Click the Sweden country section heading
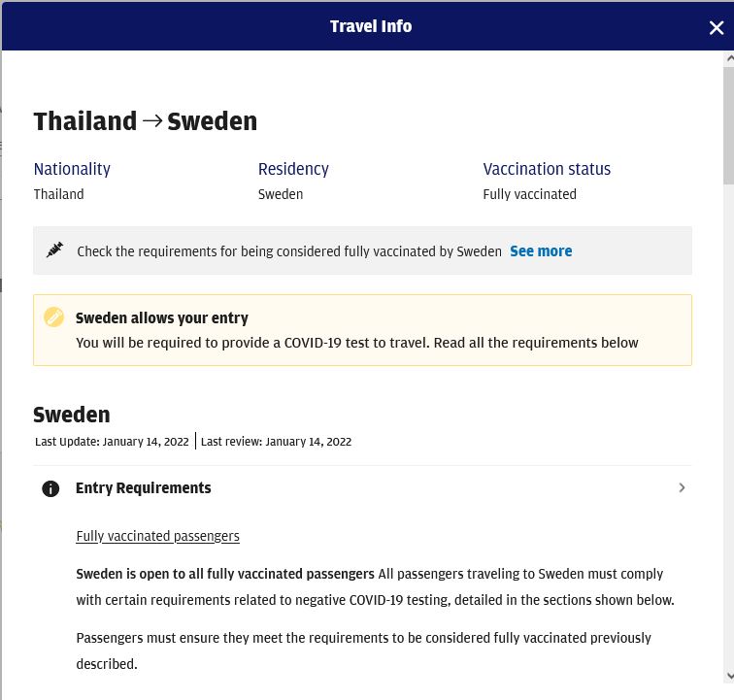The width and height of the screenshot is (734, 700). 72,415
